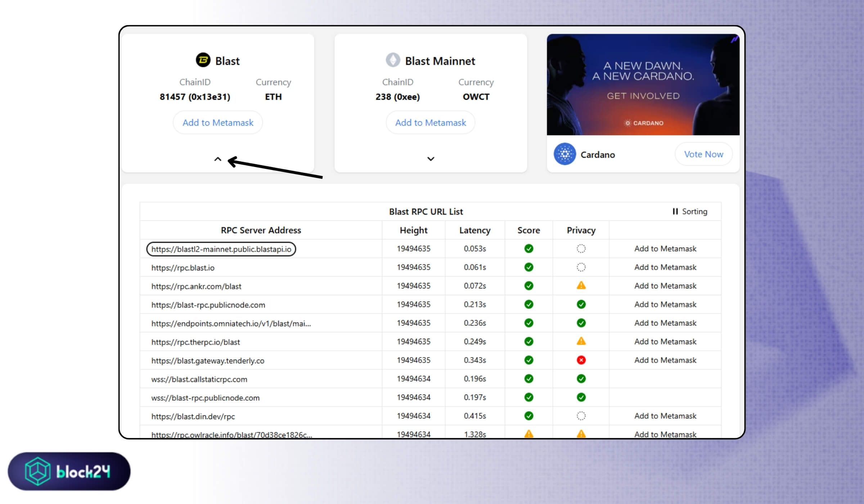Screen dimensions: 864x504
Task: Click privacy green check for blast-rpc.publicnode.com https row
Action: tap(581, 304)
